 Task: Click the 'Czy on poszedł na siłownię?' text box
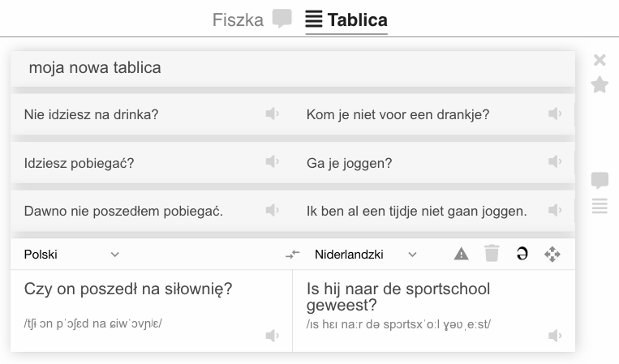pos(151,310)
